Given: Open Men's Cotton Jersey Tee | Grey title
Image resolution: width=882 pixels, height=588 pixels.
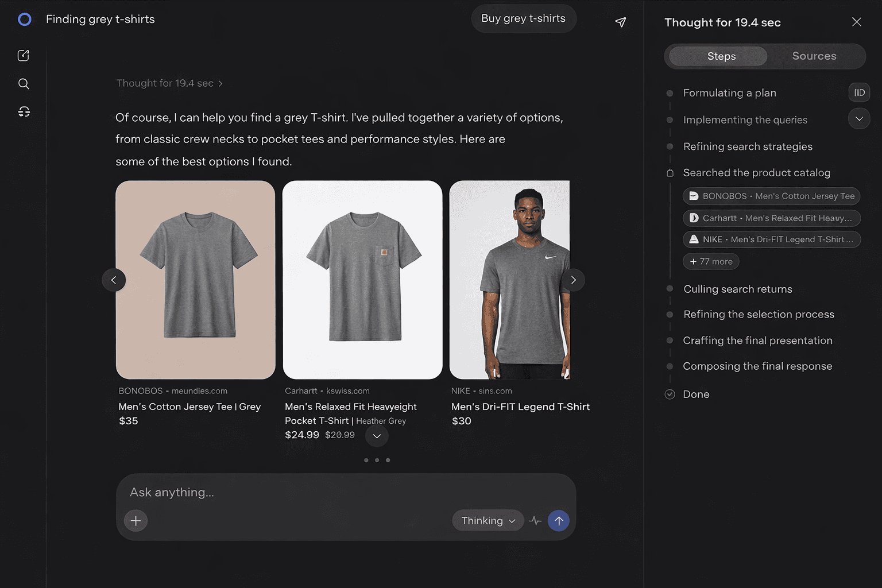Looking at the screenshot, I should 189,407.
